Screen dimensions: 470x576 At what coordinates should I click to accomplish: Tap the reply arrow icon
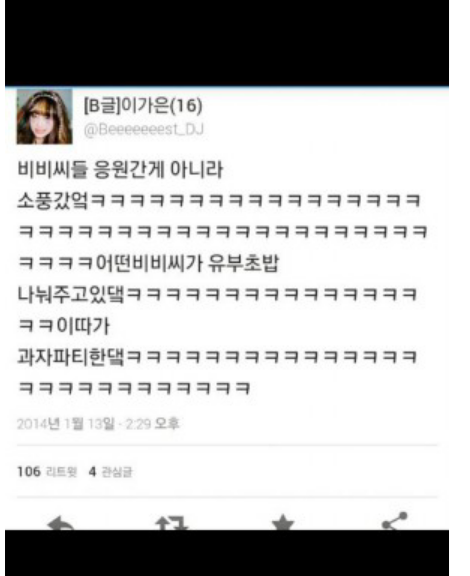[61, 523]
